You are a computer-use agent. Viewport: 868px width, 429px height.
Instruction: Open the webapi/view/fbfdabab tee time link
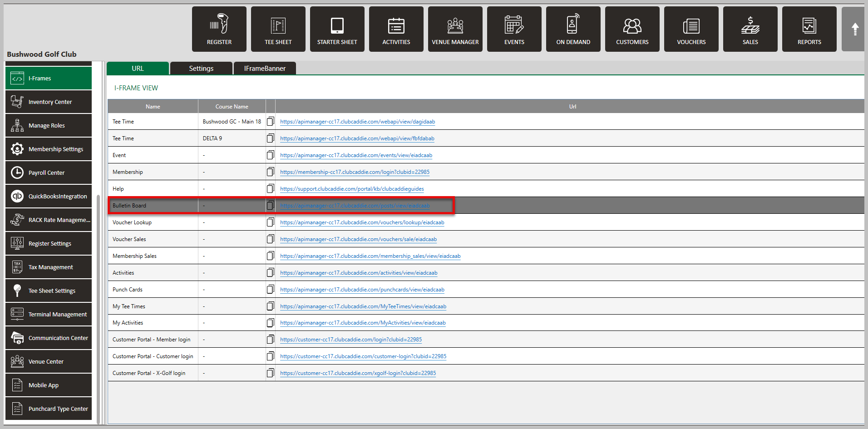click(x=357, y=138)
